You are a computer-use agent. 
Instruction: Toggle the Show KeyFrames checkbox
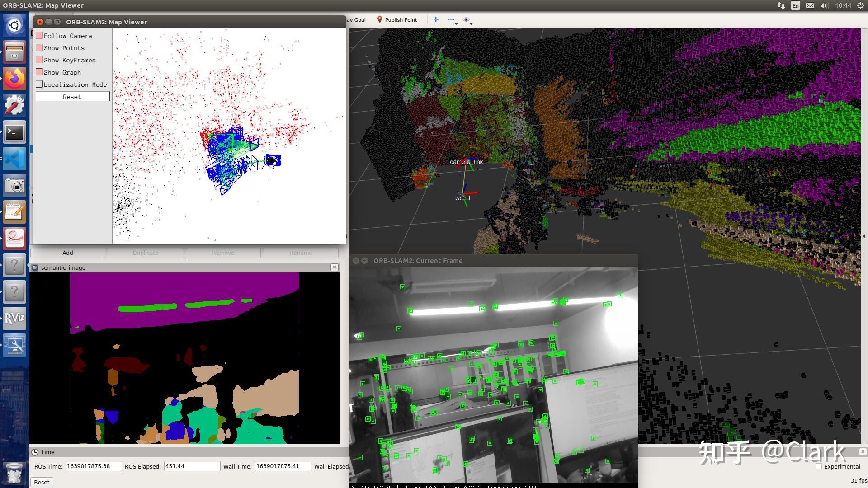(x=40, y=60)
